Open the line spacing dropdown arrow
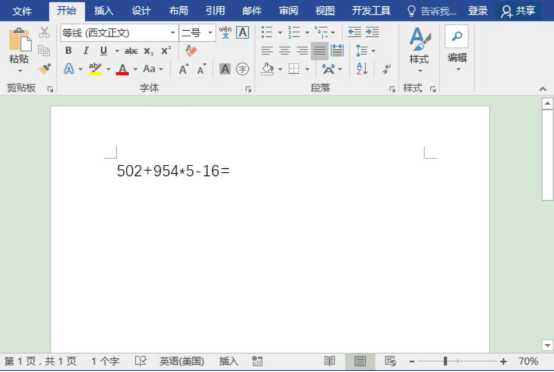The width and height of the screenshot is (554, 372). [373, 51]
